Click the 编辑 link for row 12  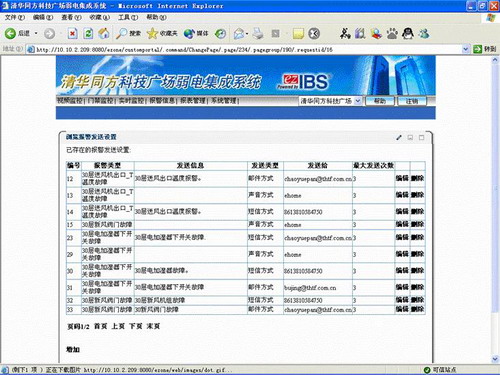(402, 178)
